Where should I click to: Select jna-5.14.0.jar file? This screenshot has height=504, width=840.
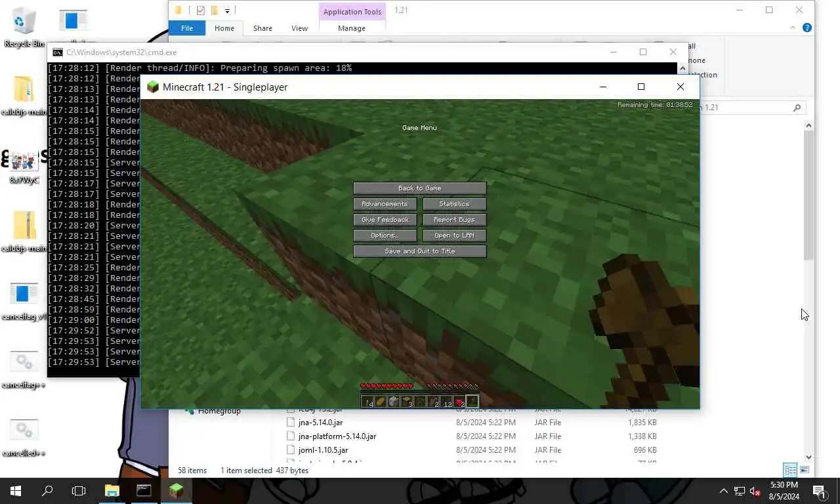point(320,423)
